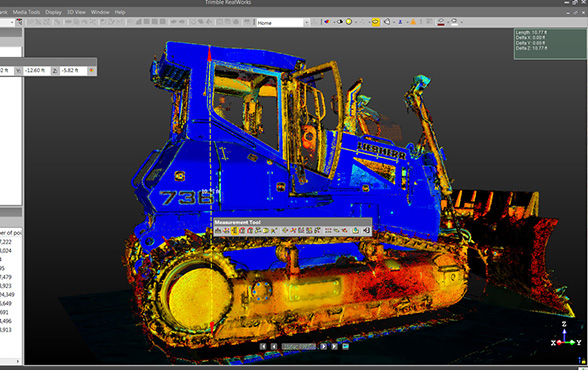The height and width of the screenshot is (370, 588).
Task: Expand the dropdown arrow next to yellow sphere
Action: pos(356,22)
